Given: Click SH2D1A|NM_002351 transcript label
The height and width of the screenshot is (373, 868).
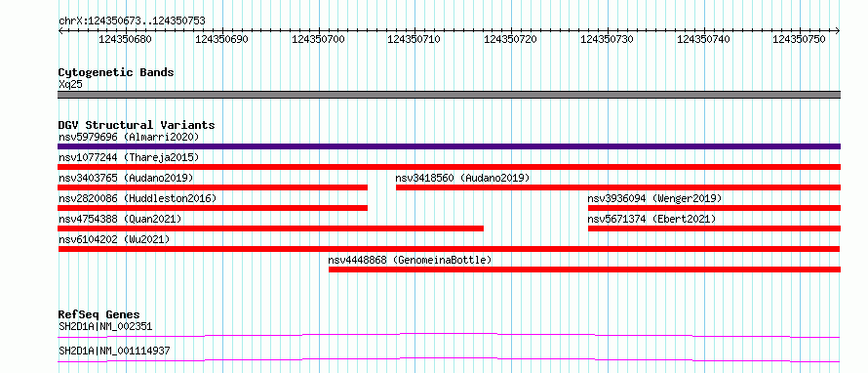Looking at the screenshot, I should 105,326.
